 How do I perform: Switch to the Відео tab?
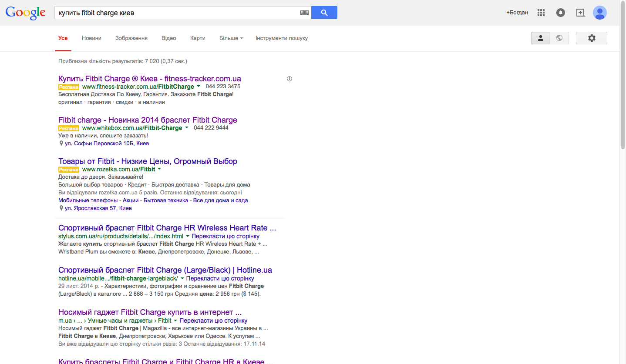[169, 38]
